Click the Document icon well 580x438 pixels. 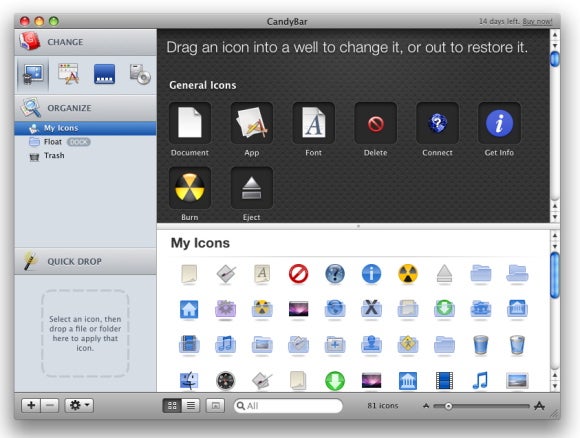190,123
